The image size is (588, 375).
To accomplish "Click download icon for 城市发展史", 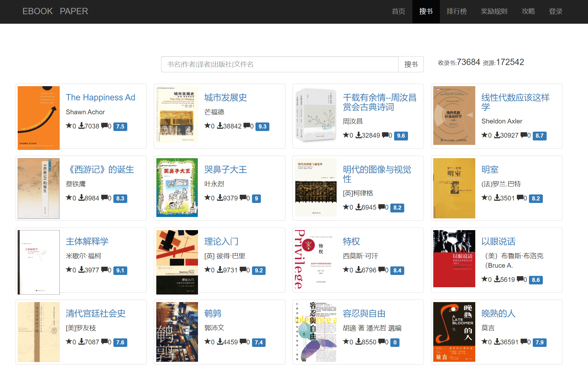I will tap(220, 126).
